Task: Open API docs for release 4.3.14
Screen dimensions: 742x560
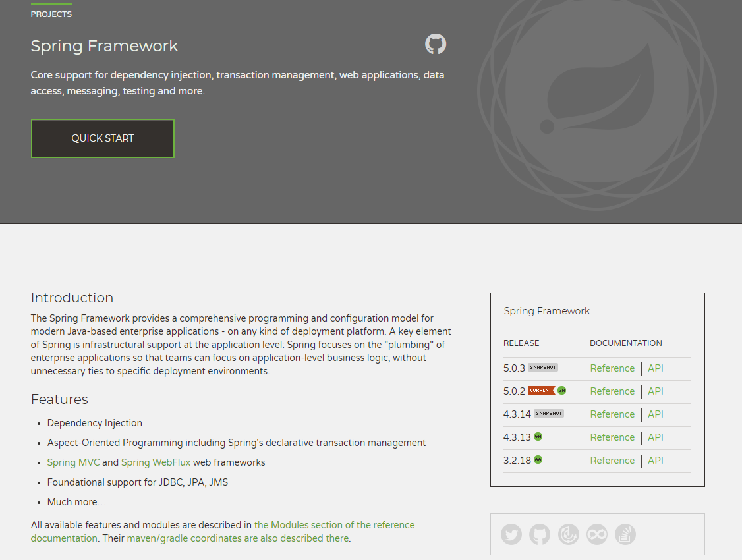Action: (656, 414)
